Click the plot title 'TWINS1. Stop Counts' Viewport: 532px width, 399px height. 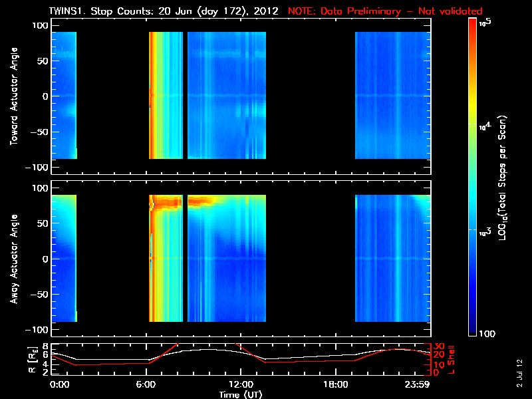pyautogui.click(x=100, y=11)
